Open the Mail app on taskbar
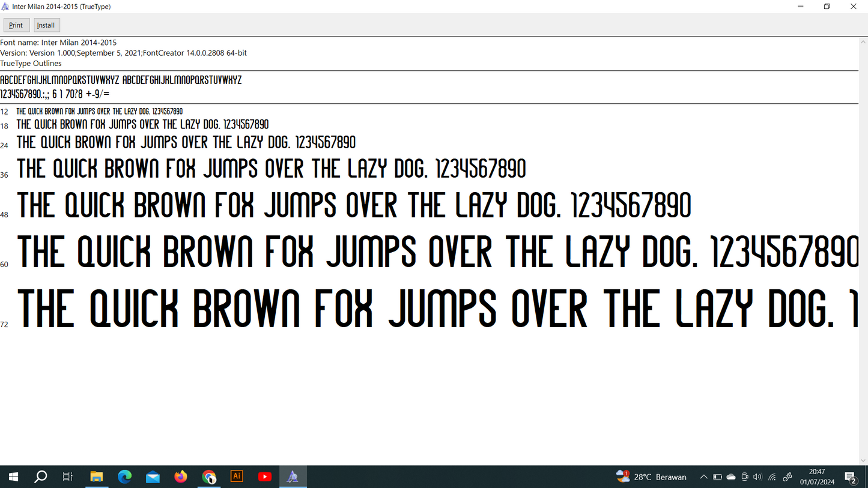The width and height of the screenshot is (868, 488). [x=153, y=477]
